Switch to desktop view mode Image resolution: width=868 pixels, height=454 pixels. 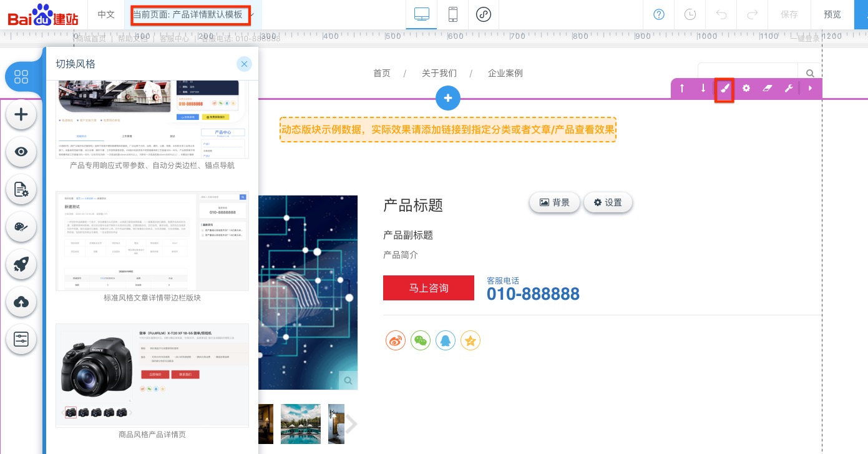[x=421, y=14]
